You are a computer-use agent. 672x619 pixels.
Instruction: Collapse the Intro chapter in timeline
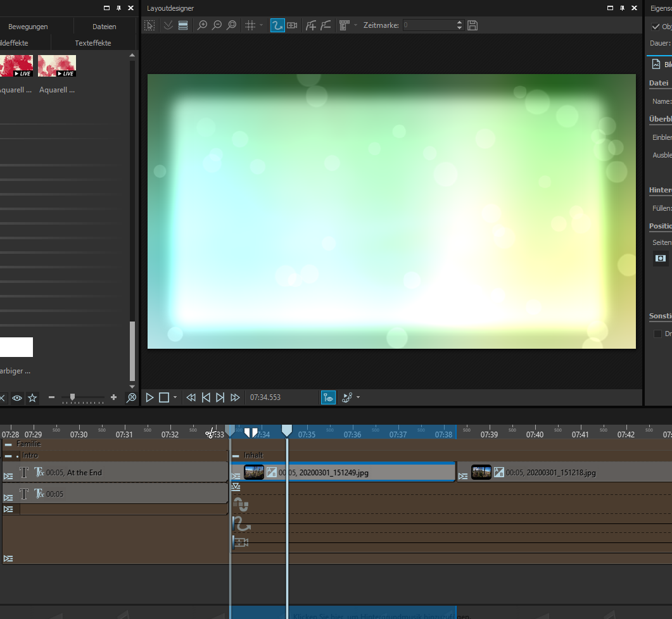pos(8,456)
